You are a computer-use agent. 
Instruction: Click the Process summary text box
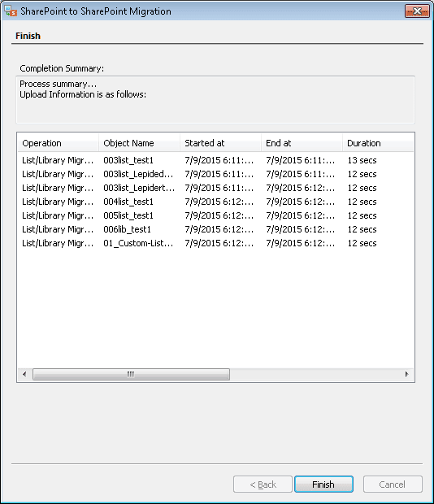[x=215, y=100]
